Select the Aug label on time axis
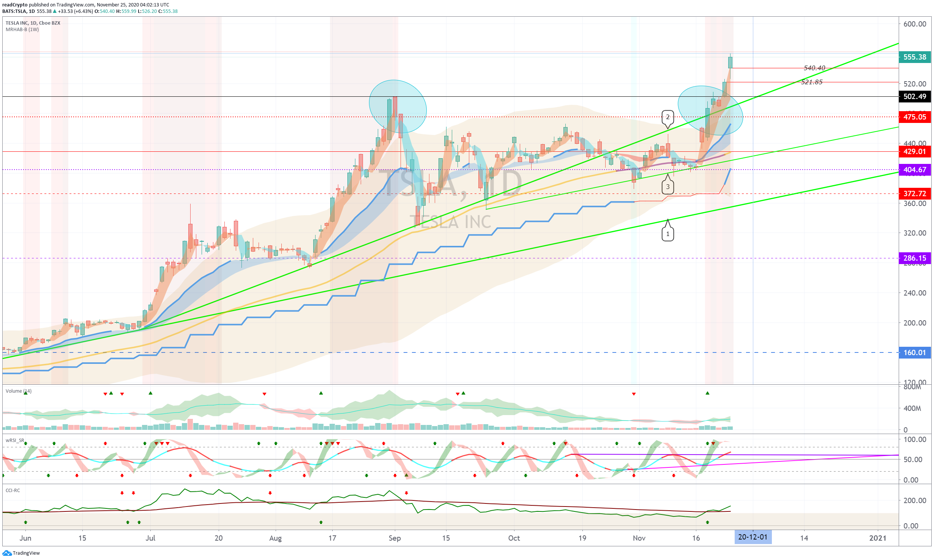934x560 pixels. (x=275, y=538)
